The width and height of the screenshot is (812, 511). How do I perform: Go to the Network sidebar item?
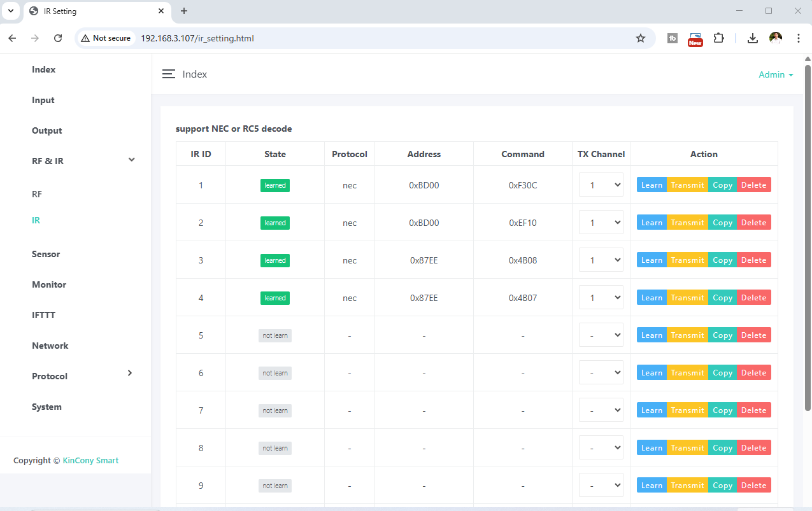(x=50, y=346)
